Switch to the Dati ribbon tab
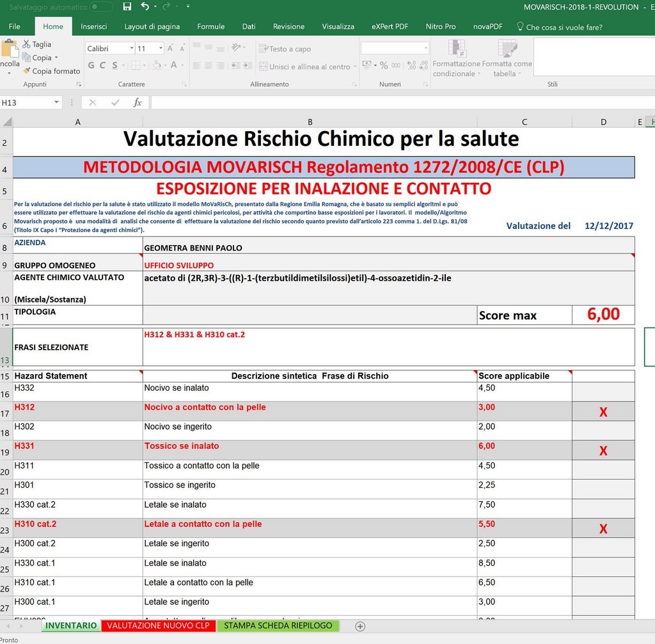Image resolution: width=655 pixels, height=644 pixels. click(249, 26)
